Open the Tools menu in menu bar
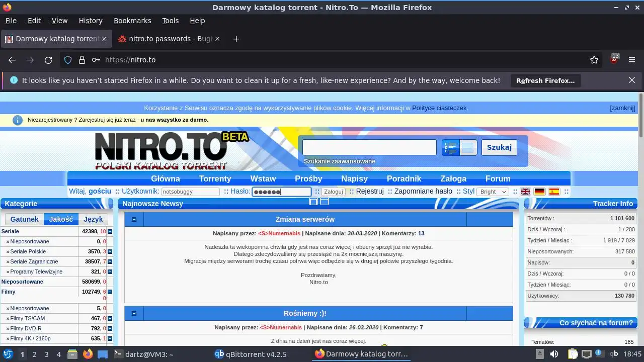The image size is (644, 362). coord(171,21)
